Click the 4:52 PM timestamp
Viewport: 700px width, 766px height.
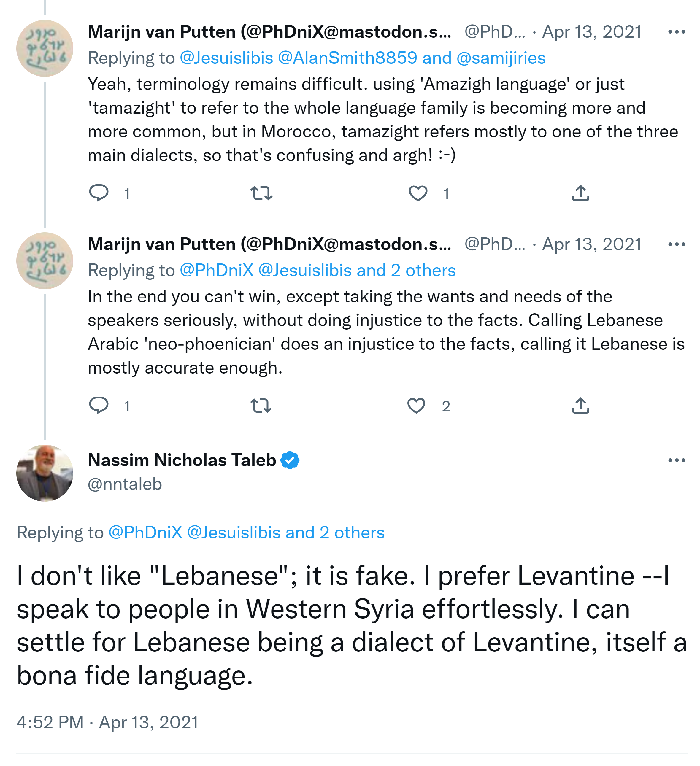pos(50,722)
